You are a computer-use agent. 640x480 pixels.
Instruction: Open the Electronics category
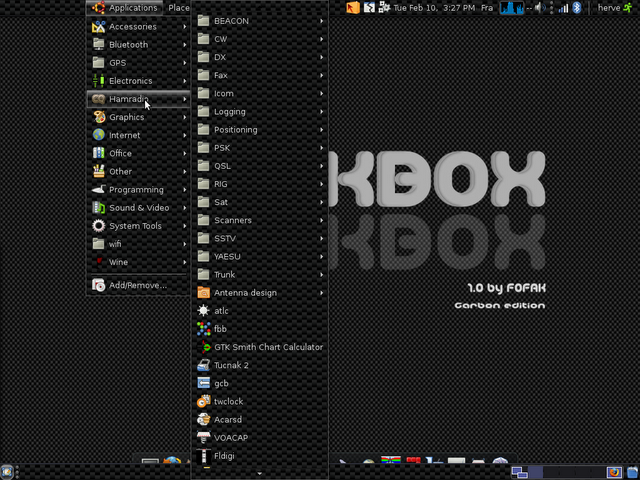(x=138, y=81)
